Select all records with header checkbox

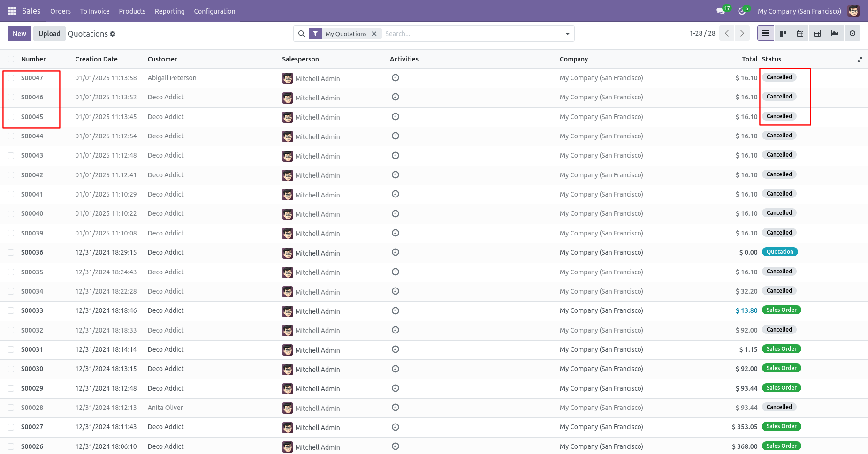[11, 59]
